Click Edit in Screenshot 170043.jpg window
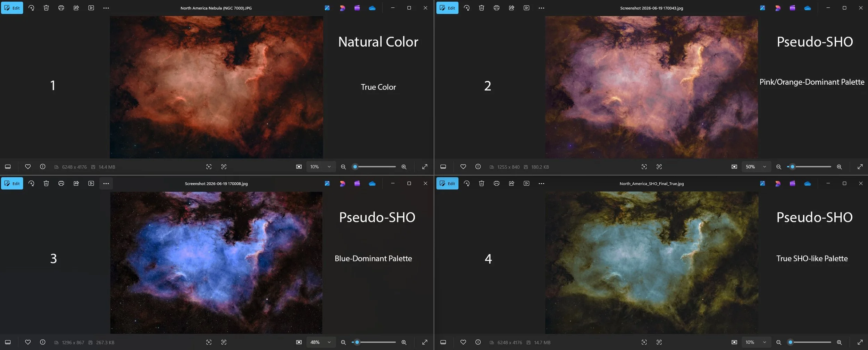This screenshot has height=350, width=868. (x=447, y=8)
